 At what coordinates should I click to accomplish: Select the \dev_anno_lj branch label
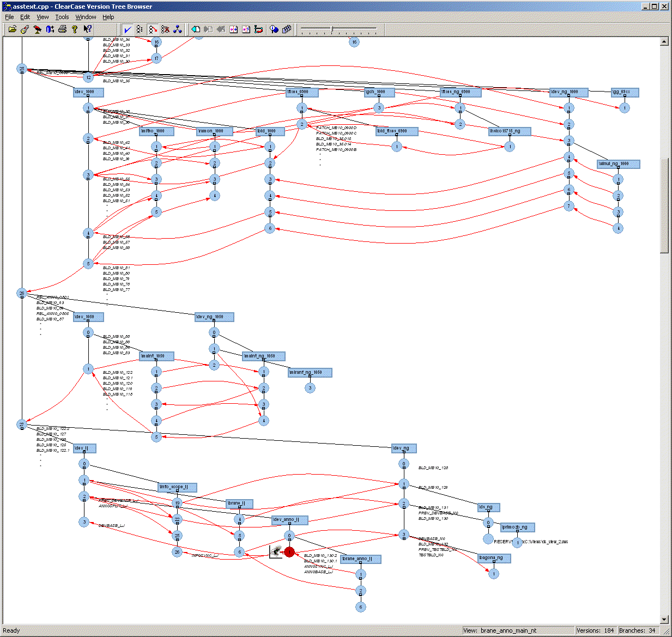pos(289,520)
